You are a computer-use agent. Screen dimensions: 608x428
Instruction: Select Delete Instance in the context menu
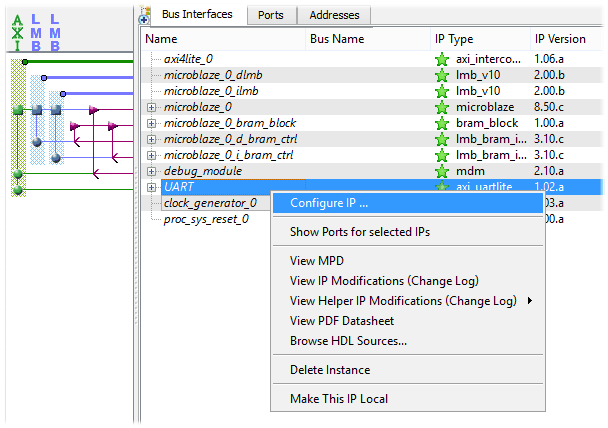(x=330, y=370)
